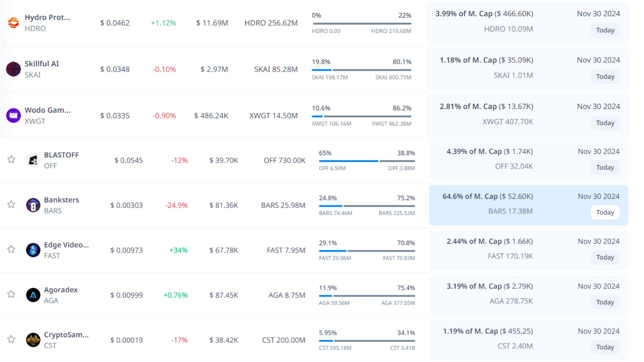Star the Edge Video FAST row
This screenshot has height=362, width=644.
point(11,249)
